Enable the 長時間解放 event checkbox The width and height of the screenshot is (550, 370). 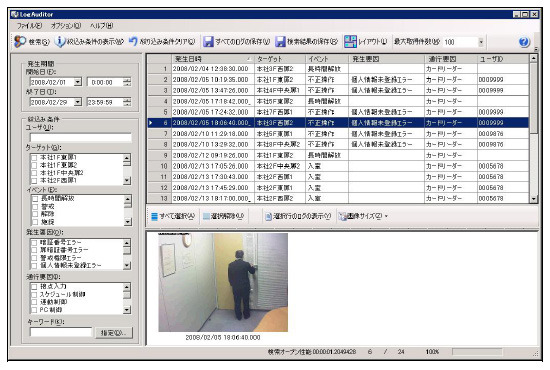pos(35,199)
